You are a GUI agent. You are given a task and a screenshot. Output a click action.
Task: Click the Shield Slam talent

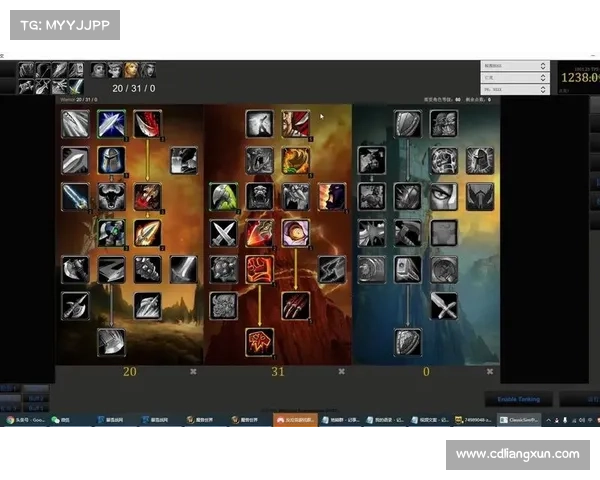[x=408, y=342]
